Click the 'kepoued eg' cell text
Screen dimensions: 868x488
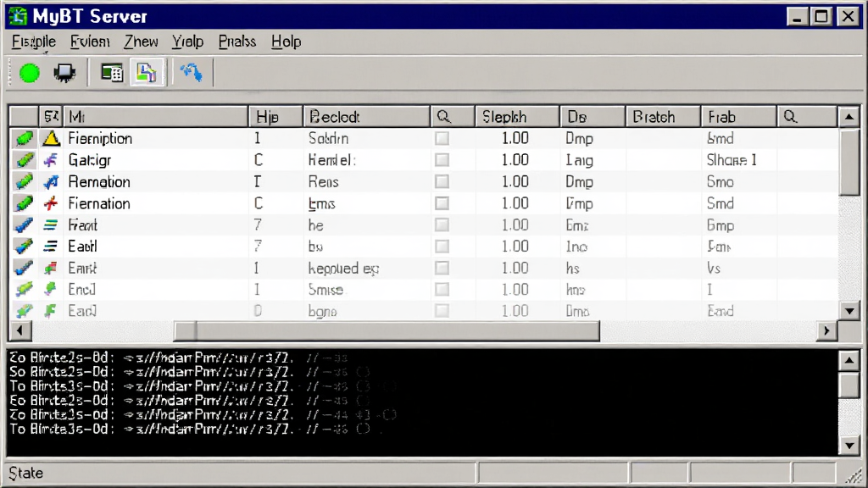(x=343, y=269)
